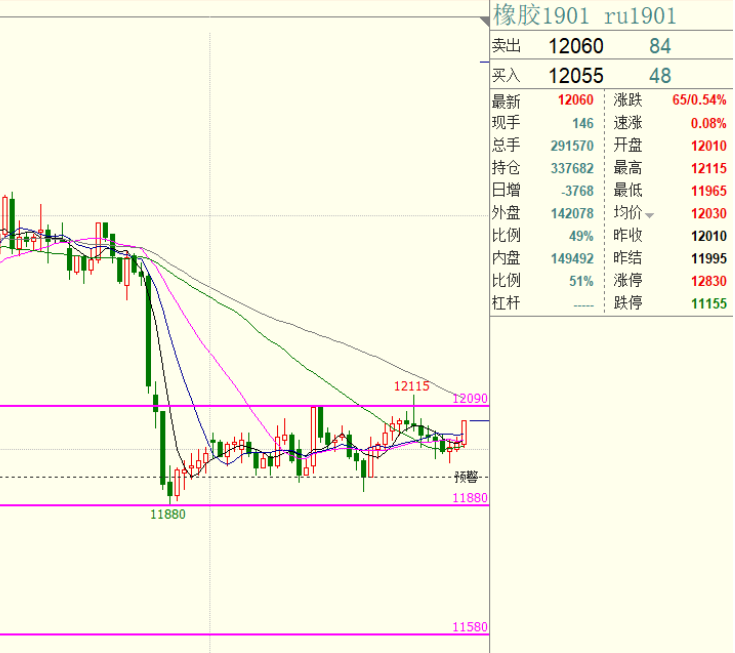Click the 日增 value -3768

click(578, 191)
